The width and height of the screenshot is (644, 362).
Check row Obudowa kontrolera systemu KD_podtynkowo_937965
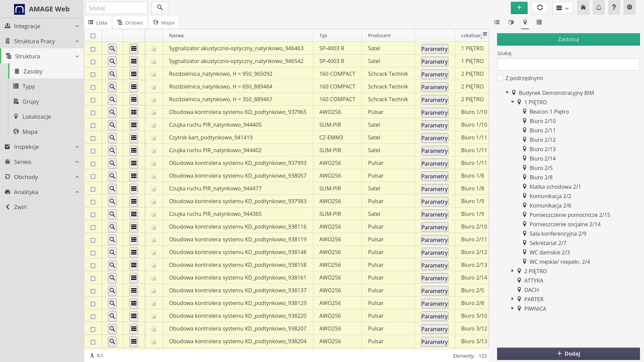[x=93, y=113]
